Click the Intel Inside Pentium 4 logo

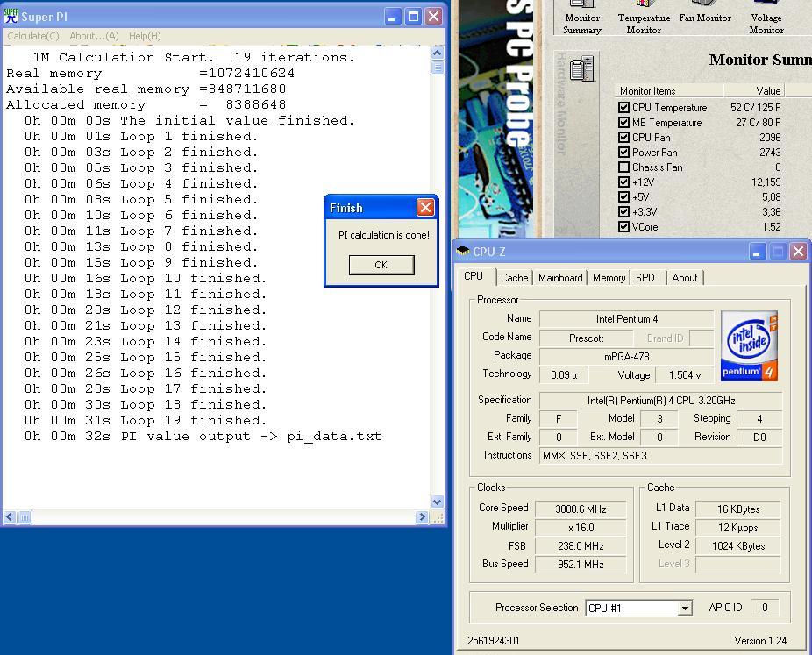pos(749,345)
